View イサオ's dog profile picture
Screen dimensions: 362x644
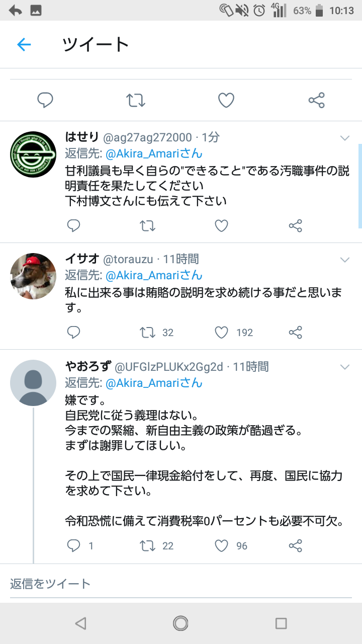[33, 276]
